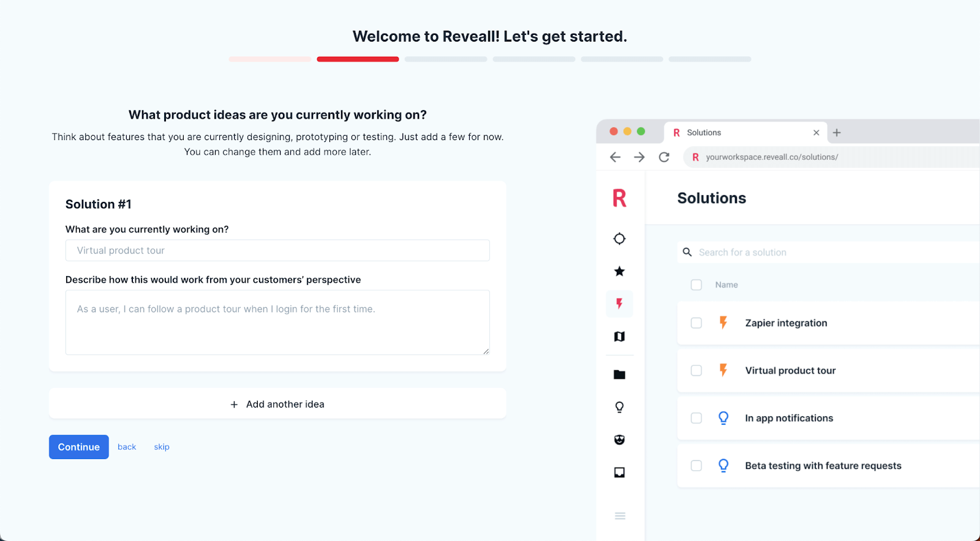The width and height of the screenshot is (980, 541).
Task: Expand form with Add another idea
Action: click(x=277, y=405)
